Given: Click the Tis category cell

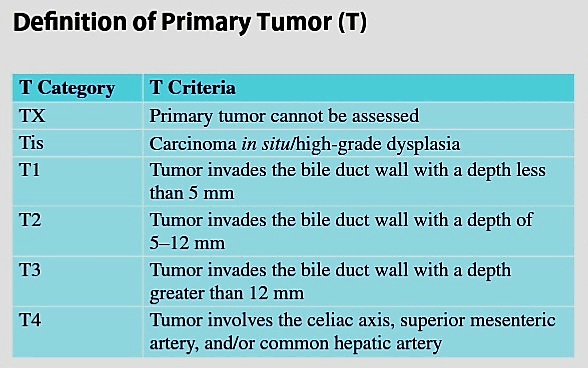Looking at the screenshot, I should click(78, 143).
